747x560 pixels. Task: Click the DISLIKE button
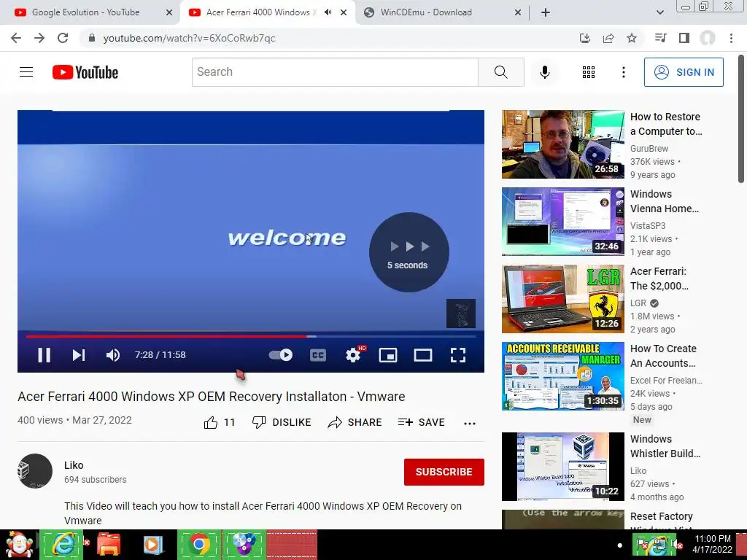pyautogui.click(x=282, y=422)
